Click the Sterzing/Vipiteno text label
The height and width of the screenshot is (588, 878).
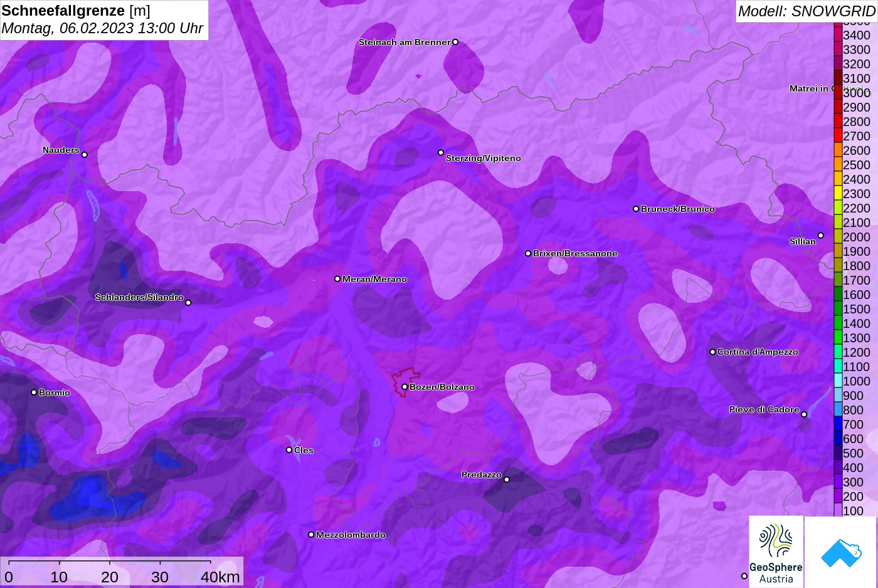[484, 158]
